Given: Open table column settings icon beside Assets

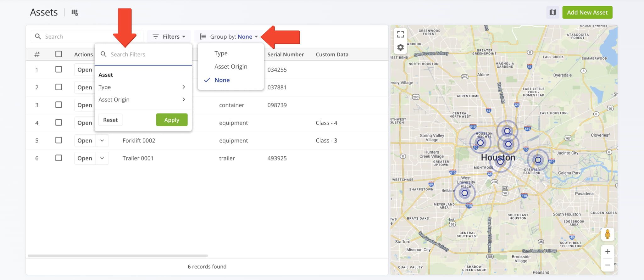Looking at the screenshot, I should point(75,13).
